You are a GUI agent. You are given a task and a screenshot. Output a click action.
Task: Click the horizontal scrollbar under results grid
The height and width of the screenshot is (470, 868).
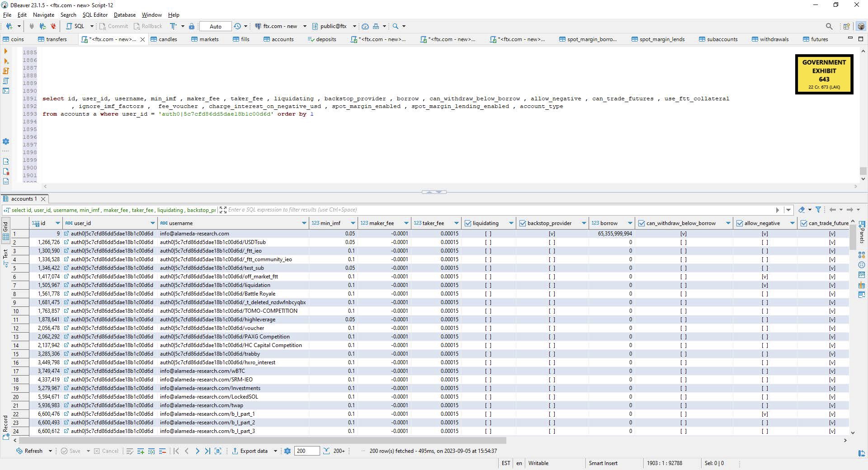coord(262,440)
